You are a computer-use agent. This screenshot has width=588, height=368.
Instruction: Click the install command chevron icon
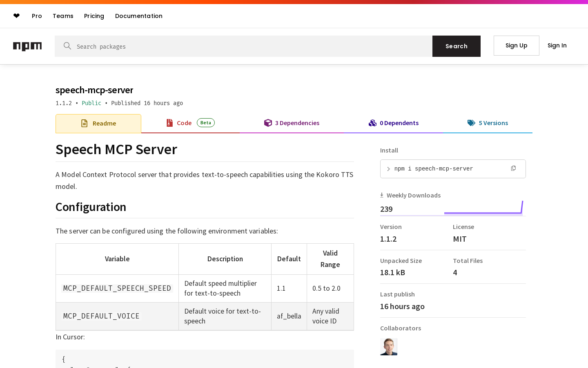(388, 169)
